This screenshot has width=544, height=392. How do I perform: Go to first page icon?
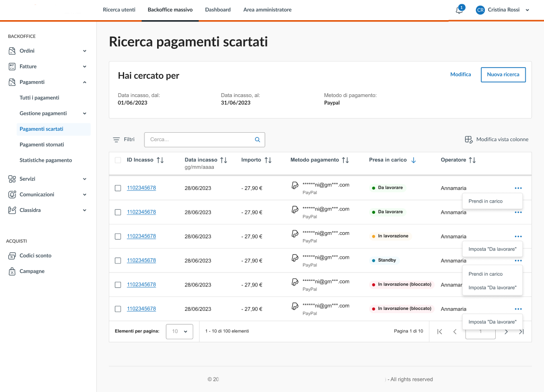tap(439, 332)
